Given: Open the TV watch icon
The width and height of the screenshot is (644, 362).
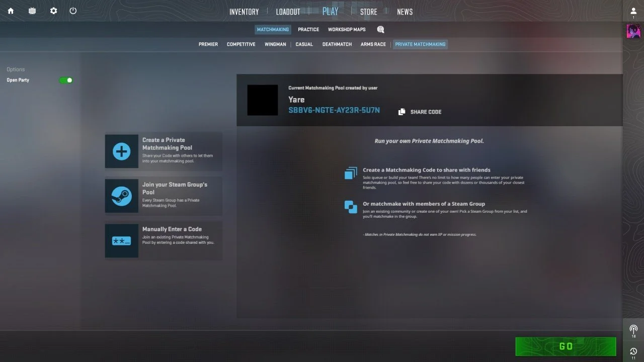Looking at the screenshot, I should [x=32, y=11].
